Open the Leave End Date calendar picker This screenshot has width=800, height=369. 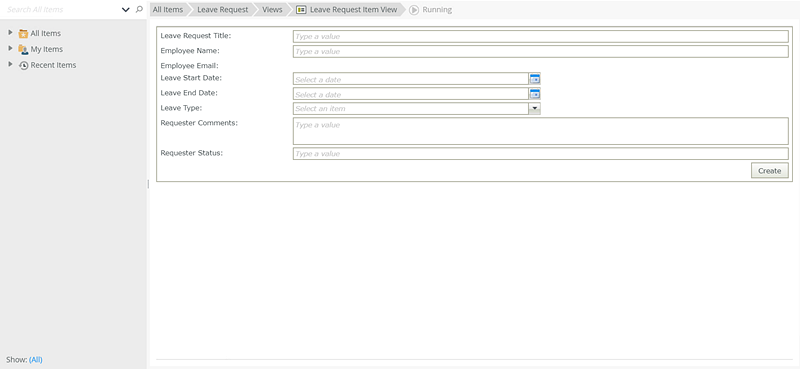(535, 94)
